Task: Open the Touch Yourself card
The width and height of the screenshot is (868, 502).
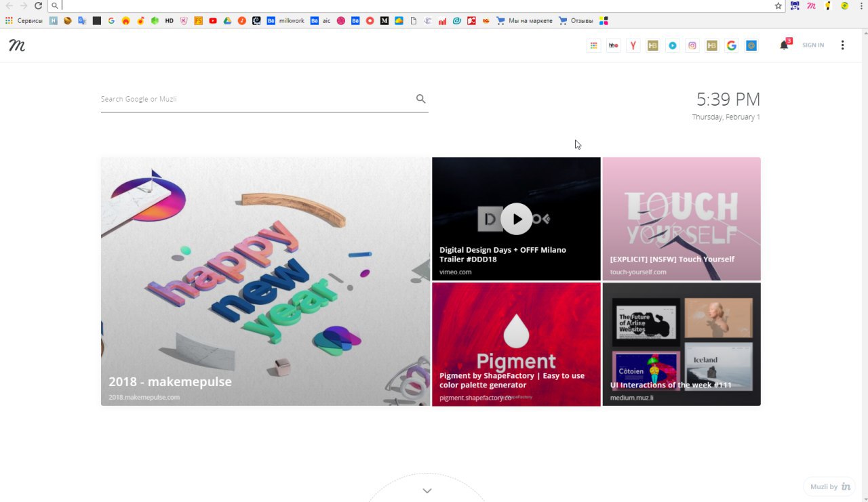Action: click(682, 219)
